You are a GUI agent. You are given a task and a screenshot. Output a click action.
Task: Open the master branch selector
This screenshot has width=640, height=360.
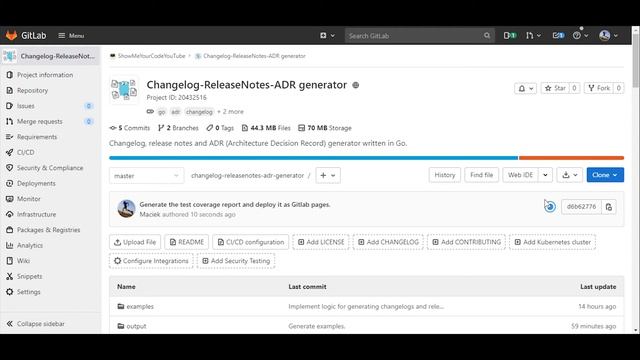(147, 176)
